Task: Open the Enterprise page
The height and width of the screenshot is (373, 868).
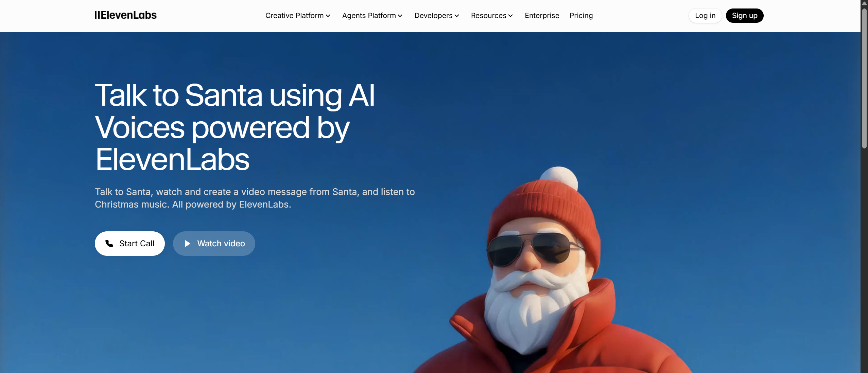Action: [x=542, y=16]
